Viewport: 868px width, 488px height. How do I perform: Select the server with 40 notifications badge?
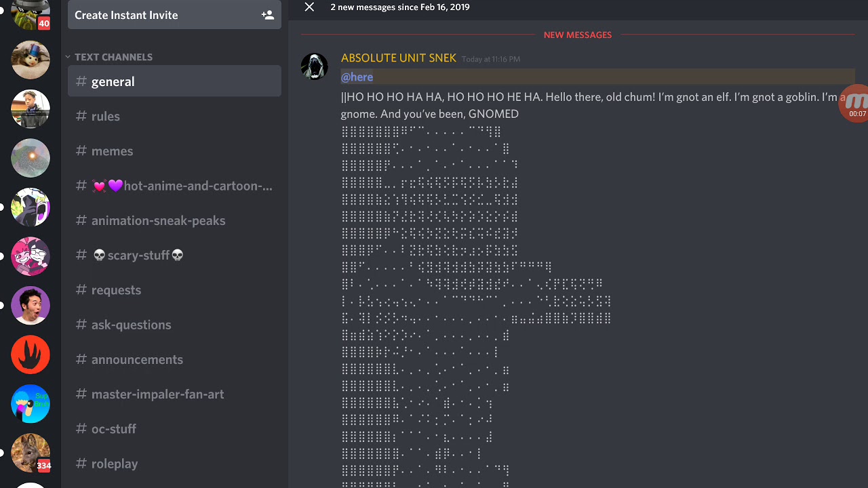pyautogui.click(x=31, y=14)
